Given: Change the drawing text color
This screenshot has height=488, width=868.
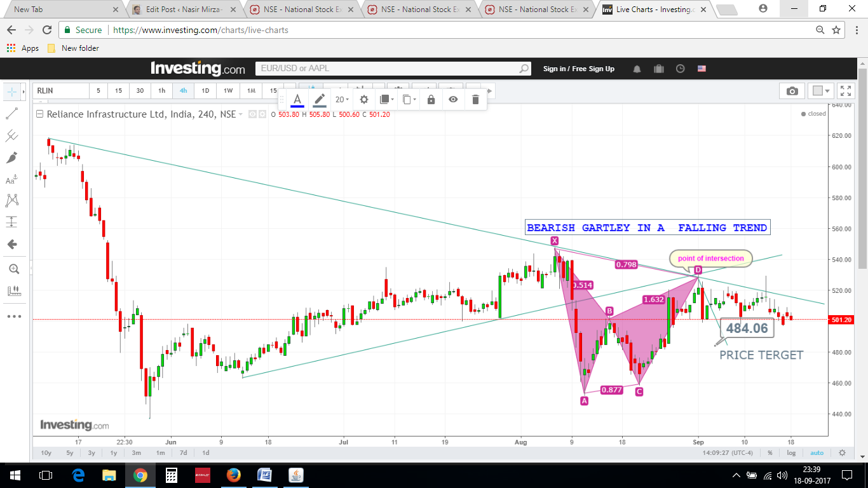Looking at the screenshot, I should click(x=297, y=99).
